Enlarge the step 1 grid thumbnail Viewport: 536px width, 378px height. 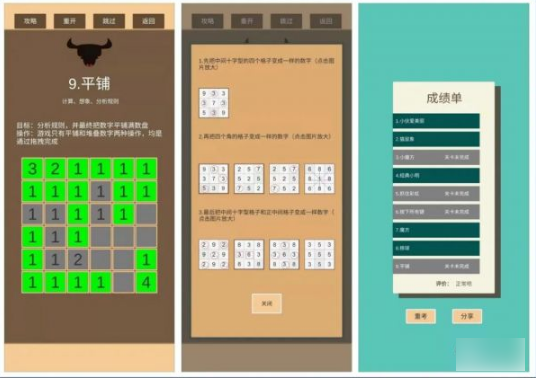click(x=214, y=103)
